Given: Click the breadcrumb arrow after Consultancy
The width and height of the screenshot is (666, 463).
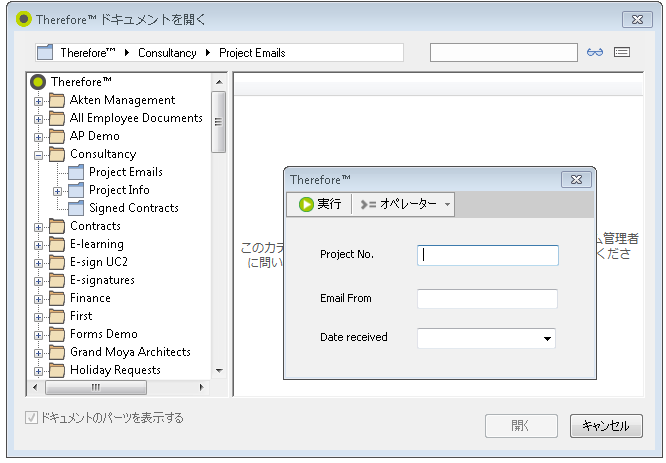Looking at the screenshot, I should pyautogui.click(x=208, y=53).
